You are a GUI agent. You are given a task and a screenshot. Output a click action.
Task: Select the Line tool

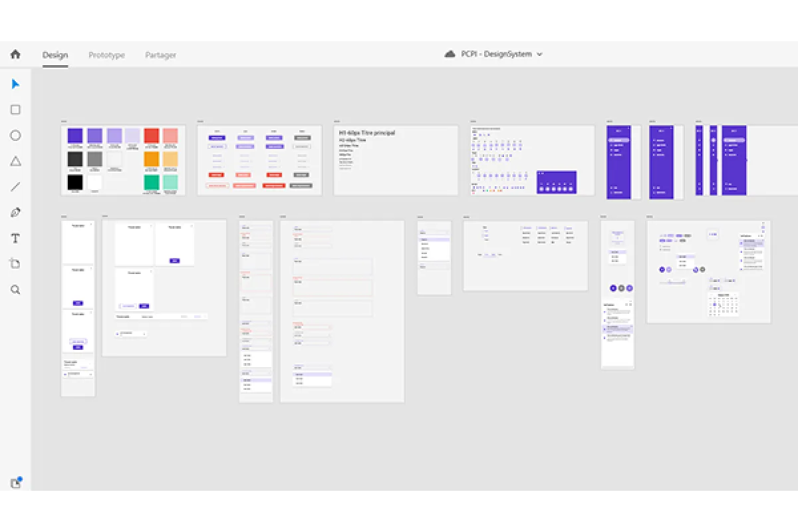15,186
